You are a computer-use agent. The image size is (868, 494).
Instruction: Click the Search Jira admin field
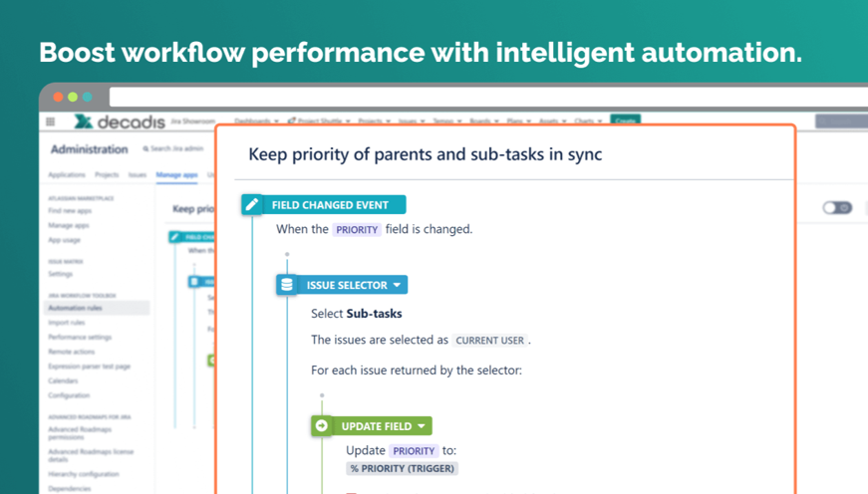point(175,149)
